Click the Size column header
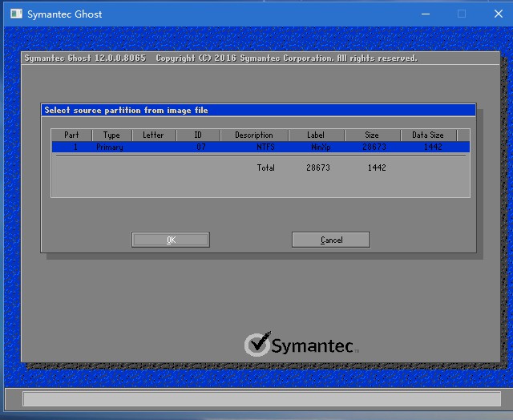The height and width of the screenshot is (420, 513). (x=371, y=135)
